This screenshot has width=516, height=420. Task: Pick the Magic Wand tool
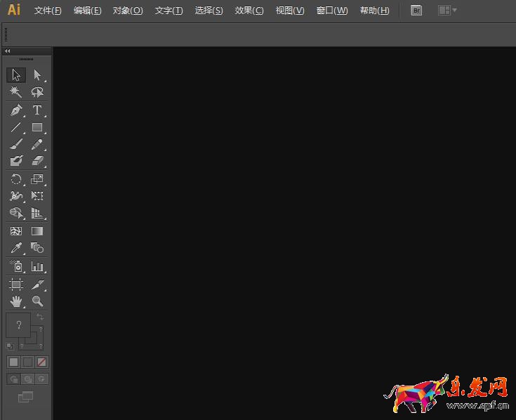(16, 92)
